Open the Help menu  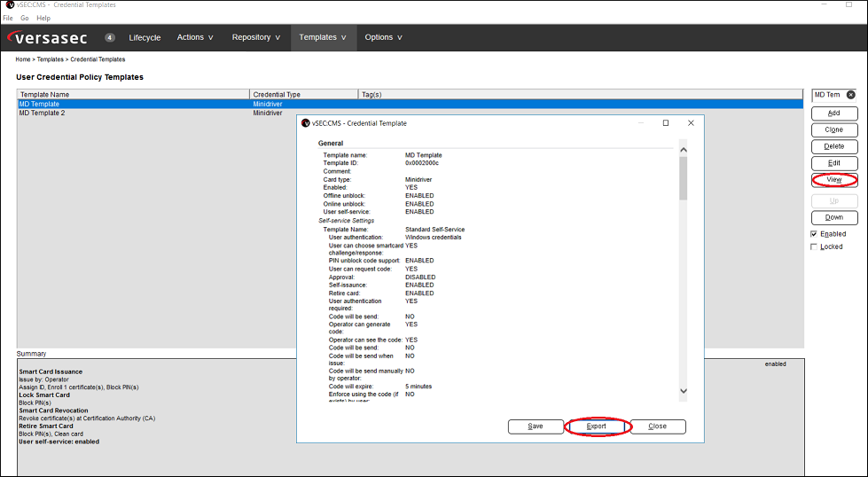coord(43,18)
